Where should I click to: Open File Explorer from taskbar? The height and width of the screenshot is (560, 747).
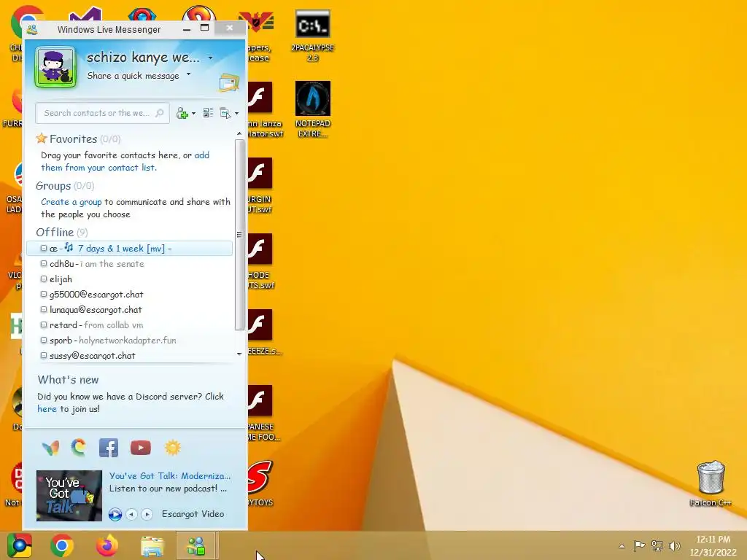[152, 545]
